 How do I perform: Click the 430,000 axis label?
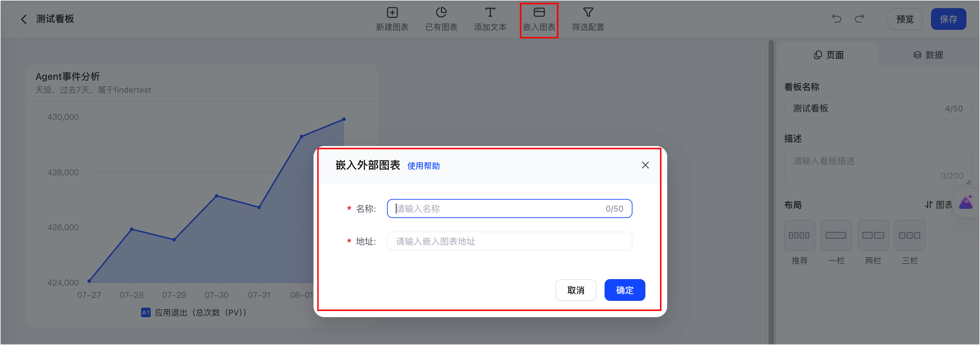point(63,117)
